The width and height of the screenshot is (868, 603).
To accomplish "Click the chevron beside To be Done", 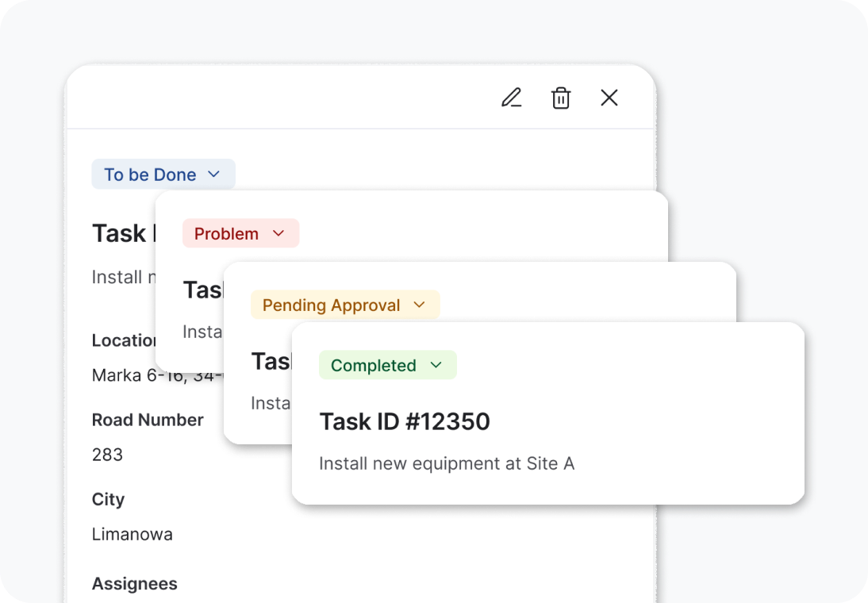I will coord(213,174).
